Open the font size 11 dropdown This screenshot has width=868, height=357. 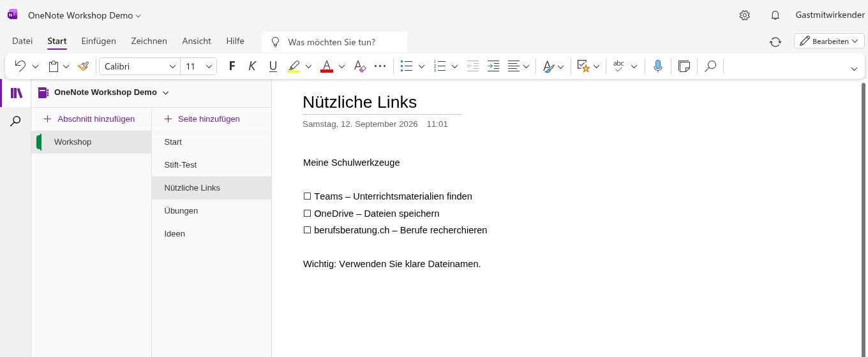(199, 66)
